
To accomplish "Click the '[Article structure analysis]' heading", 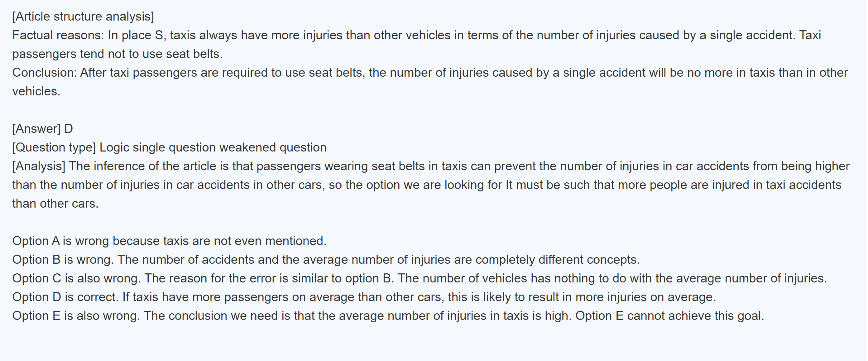I will 83,17.
